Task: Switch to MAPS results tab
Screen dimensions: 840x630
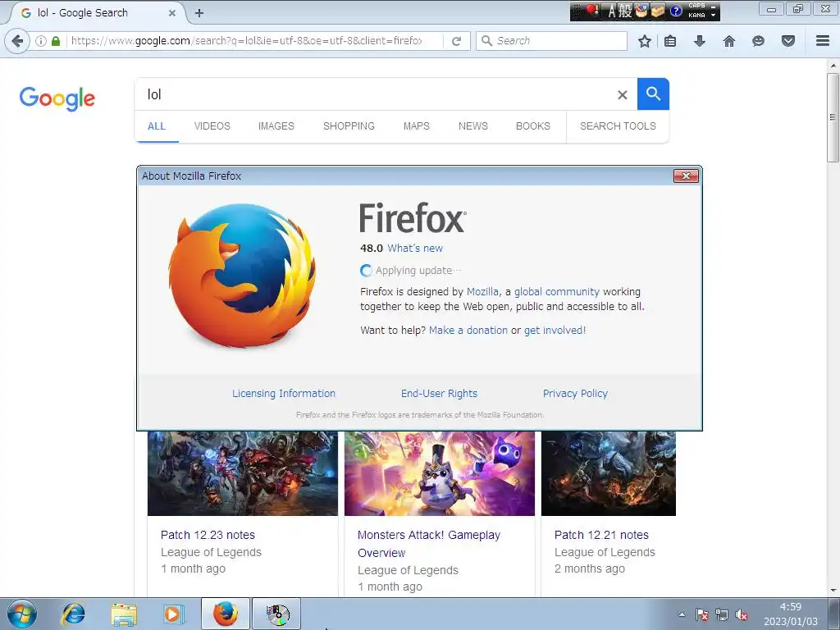Action: [416, 126]
